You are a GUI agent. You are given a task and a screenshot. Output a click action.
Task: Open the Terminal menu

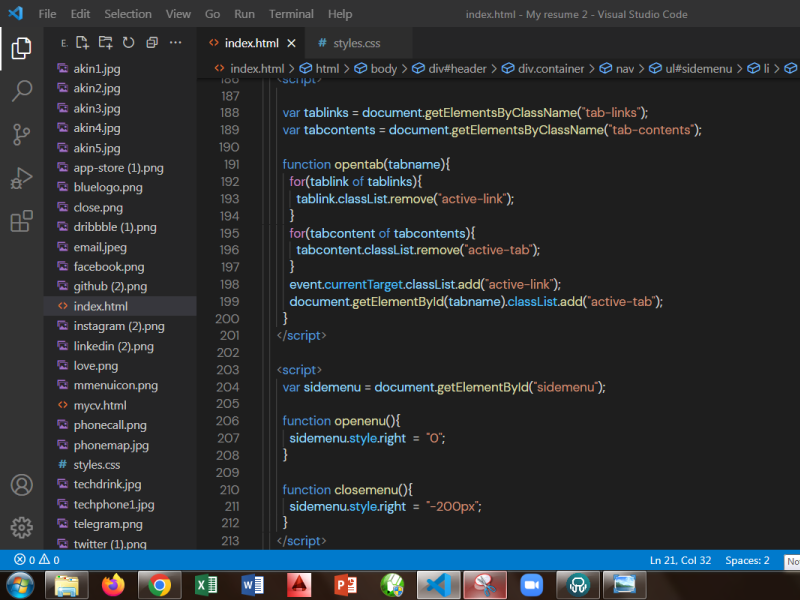(291, 14)
